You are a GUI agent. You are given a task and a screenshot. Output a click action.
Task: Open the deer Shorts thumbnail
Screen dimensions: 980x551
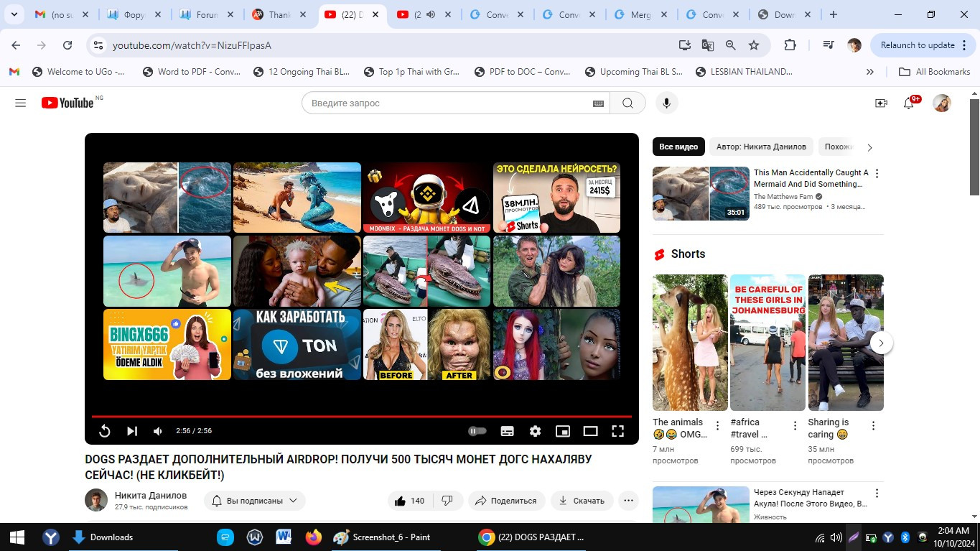(690, 343)
